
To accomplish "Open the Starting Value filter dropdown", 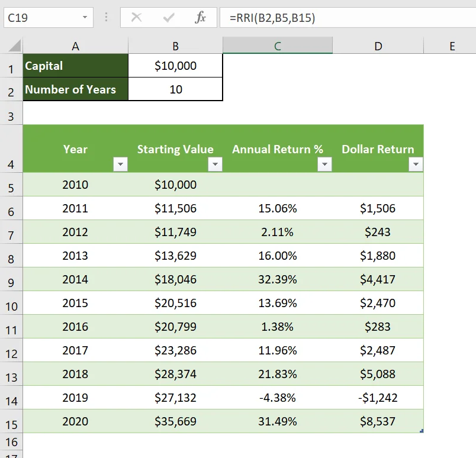I will coord(215,164).
